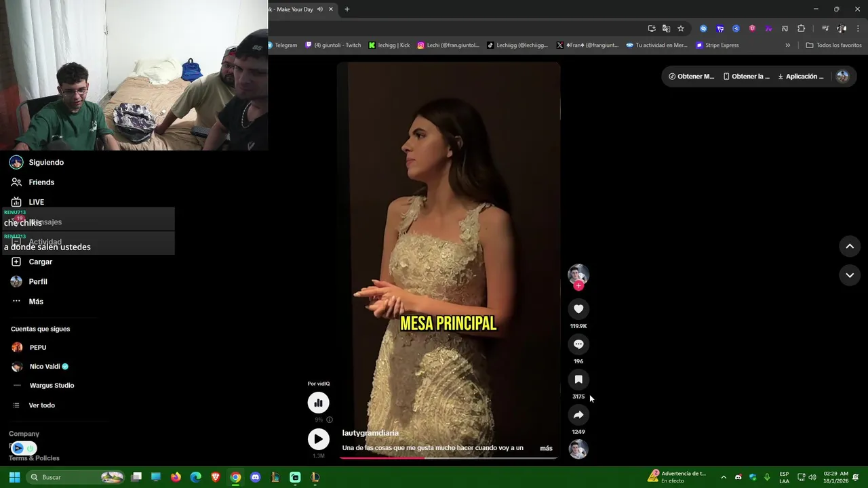
Task: Seek on the video progress bar
Action: click(x=448, y=457)
